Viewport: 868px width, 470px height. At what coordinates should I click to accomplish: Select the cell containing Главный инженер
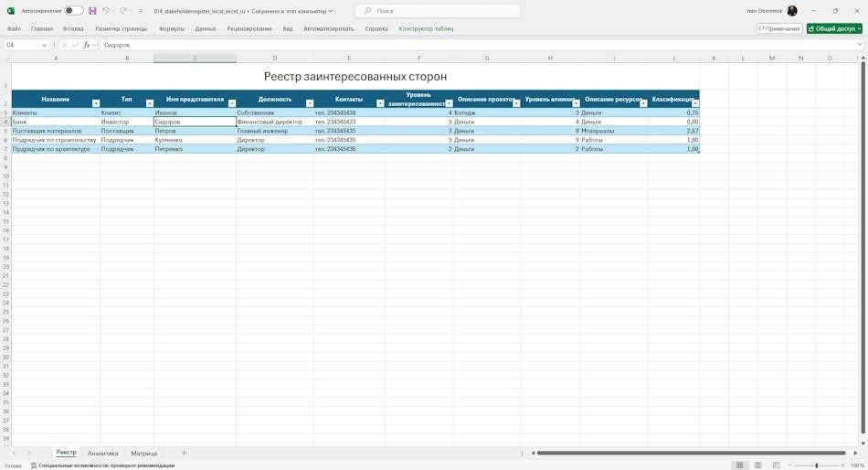[275, 131]
